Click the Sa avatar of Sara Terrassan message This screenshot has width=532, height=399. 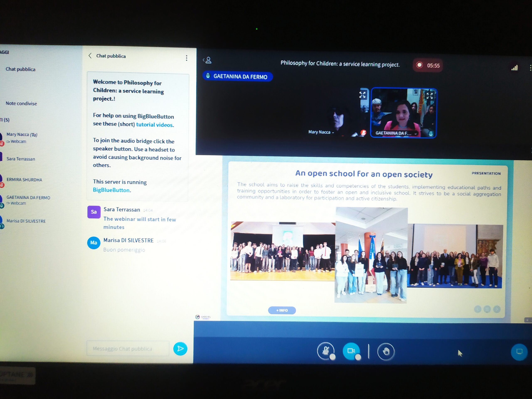point(94,212)
